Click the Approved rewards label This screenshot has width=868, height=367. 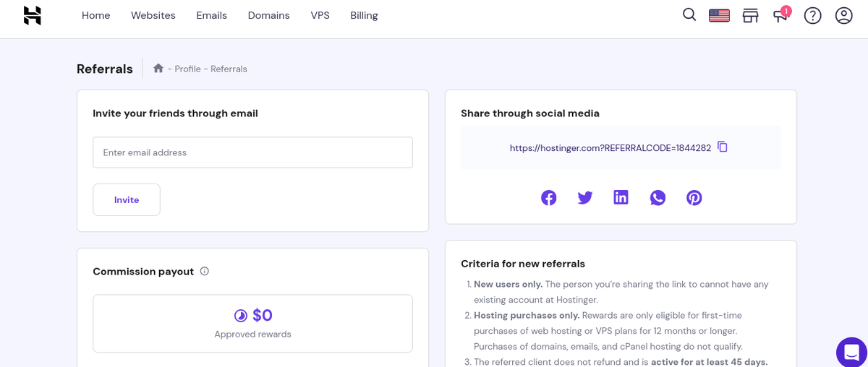click(x=252, y=334)
